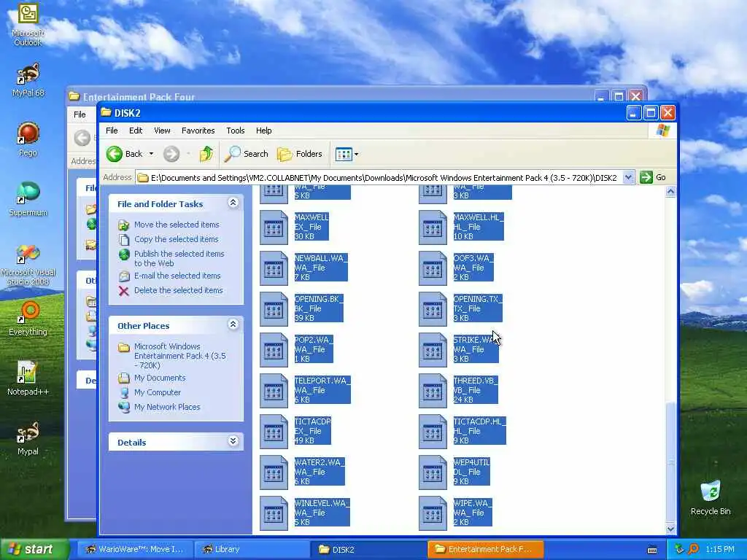Select the WATER2.WA_ file icon
This screenshot has height=560, width=747.
[x=274, y=473]
